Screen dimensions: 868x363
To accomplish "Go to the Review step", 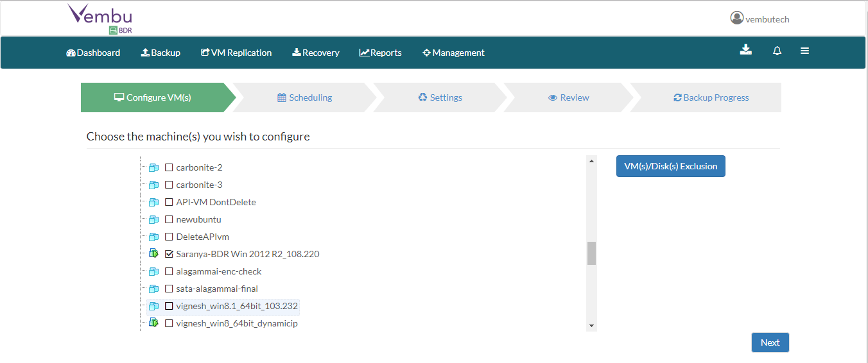I will pyautogui.click(x=568, y=97).
